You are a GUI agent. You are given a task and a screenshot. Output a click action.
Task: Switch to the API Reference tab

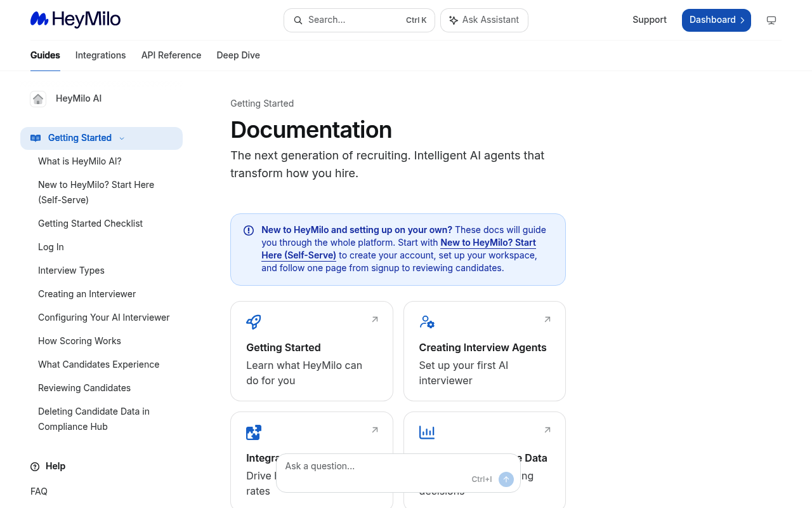[x=171, y=55]
